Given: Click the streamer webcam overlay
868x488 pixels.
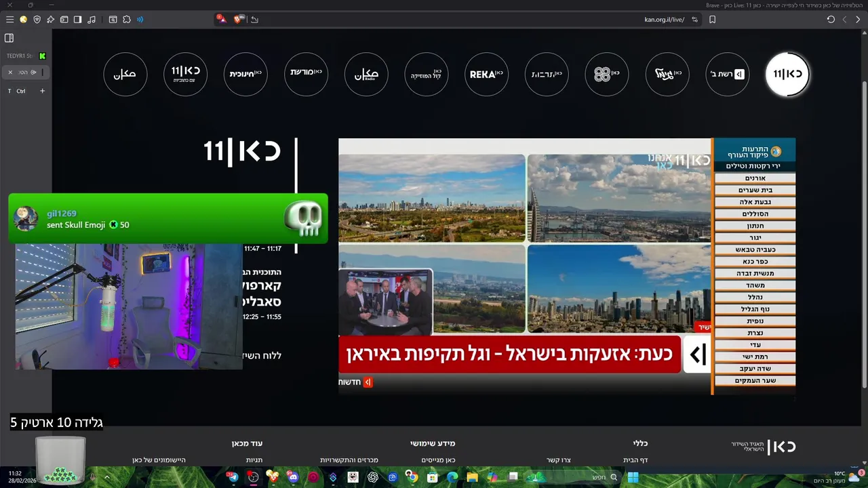Looking at the screenshot, I should point(129,306).
